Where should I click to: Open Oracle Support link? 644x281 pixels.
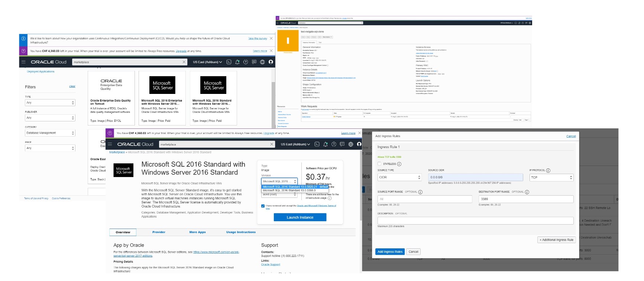[x=271, y=265]
